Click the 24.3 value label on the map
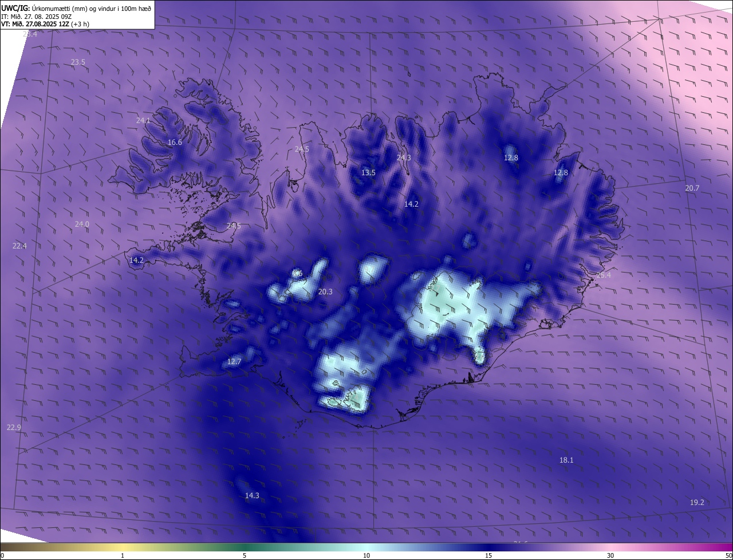The height and width of the screenshot is (560, 733). pos(404,157)
